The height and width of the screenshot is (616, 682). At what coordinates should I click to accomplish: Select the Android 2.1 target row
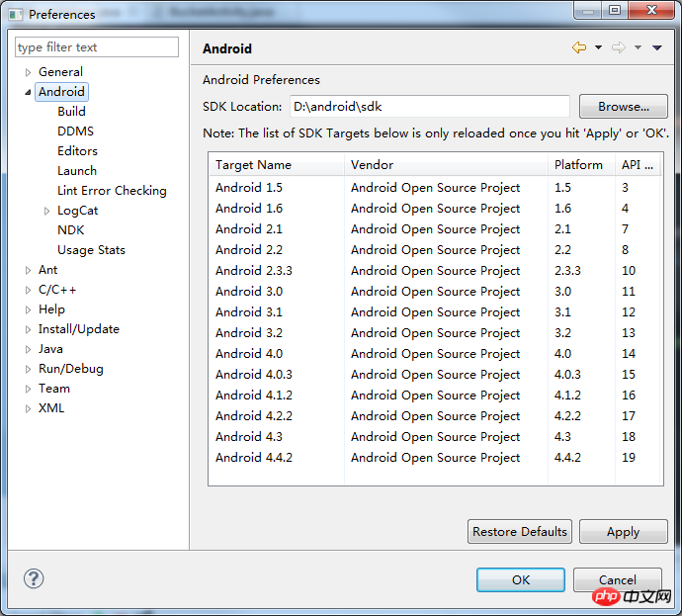(436, 228)
